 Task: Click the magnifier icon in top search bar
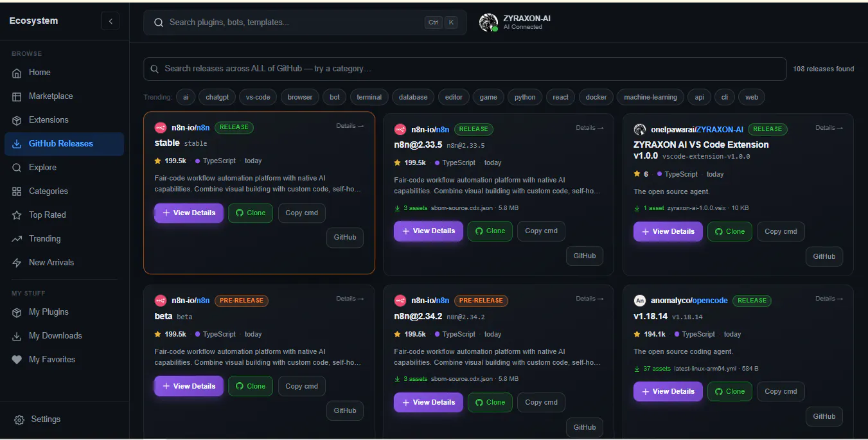tap(159, 22)
